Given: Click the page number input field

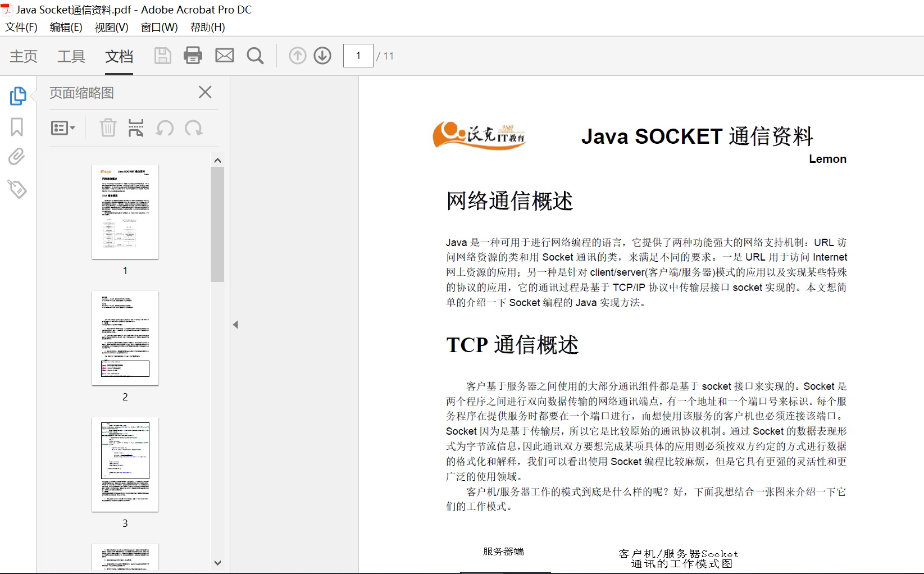Looking at the screenshot, I should 358,56.
